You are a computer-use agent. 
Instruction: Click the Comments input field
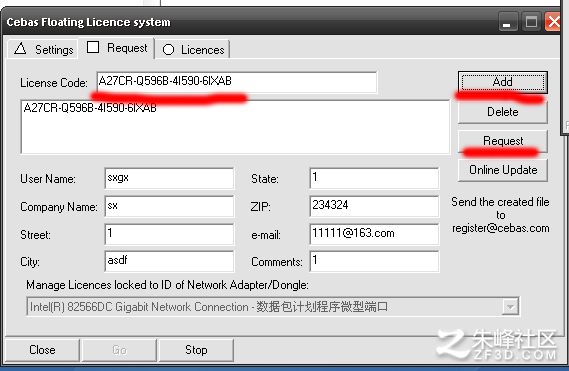point(374,261)
